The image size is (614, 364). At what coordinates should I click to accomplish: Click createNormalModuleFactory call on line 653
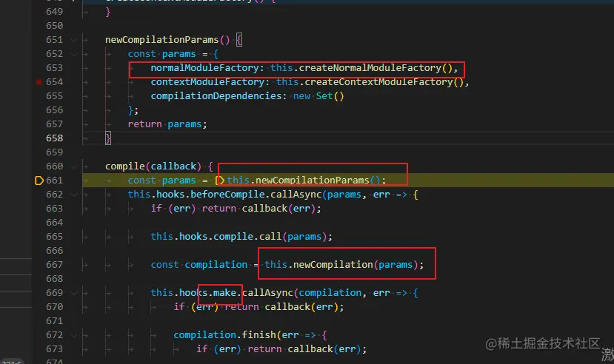pos(370,68)
